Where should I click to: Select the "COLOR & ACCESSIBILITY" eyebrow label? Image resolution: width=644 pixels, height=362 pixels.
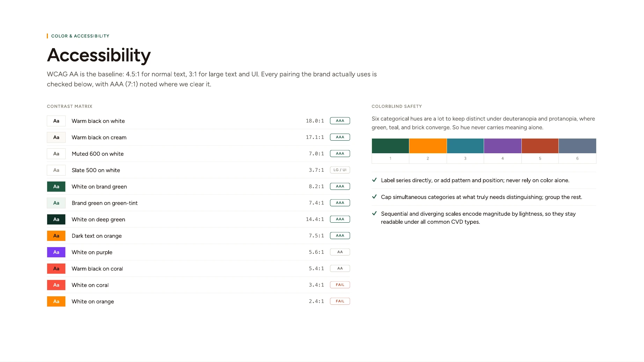pyautogui.click(x=80, y=36)
